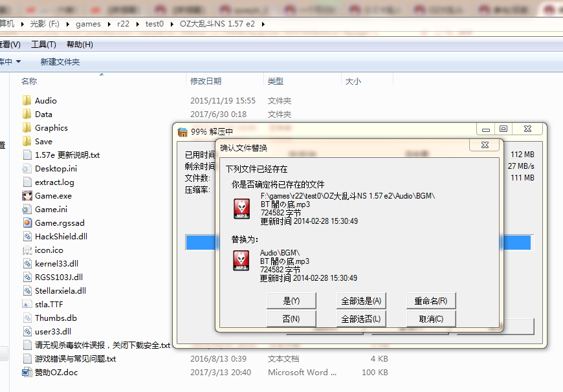Viewport: 563px width, 392px height.
Task: Click the 2017/3/13 20:40 date of 赞助OZ.doc
Action: tap(221, 373)
